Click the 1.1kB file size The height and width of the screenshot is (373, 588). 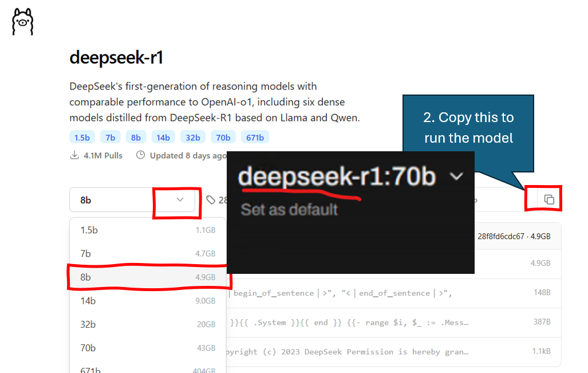click(x=541, y=351)
